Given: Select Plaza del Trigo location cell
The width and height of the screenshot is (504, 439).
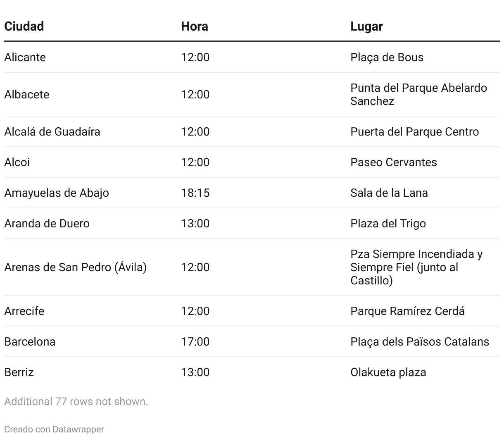Looking at the screenshot, I should coord(388,223).
